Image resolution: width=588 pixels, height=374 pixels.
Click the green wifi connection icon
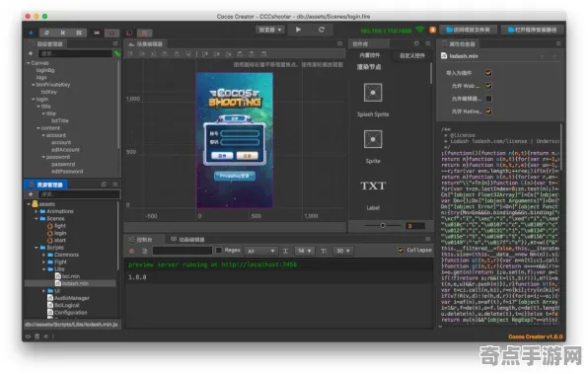[x=420, y=30]
